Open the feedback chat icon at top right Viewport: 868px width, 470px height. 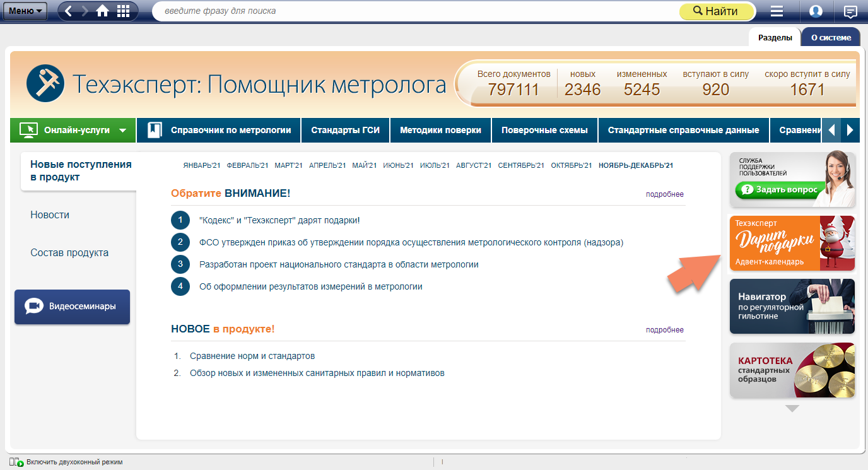point(850,11)
